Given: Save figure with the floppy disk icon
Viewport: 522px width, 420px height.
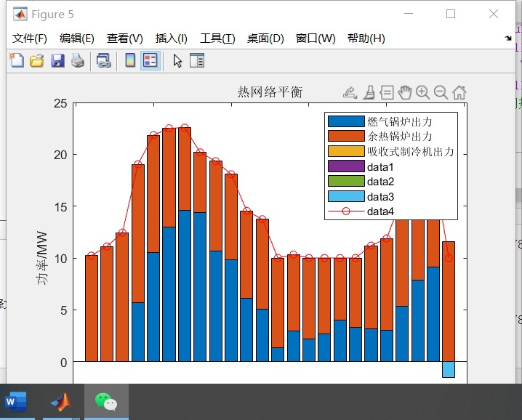Looking at the screenshot, I should [57, 61].
